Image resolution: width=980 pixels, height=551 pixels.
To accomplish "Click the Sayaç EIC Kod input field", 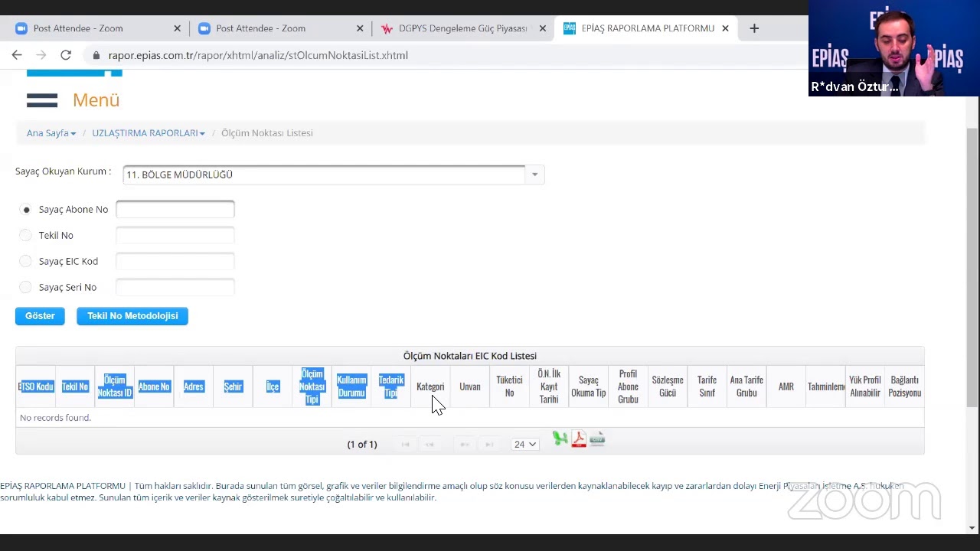I will click(175, 262).
